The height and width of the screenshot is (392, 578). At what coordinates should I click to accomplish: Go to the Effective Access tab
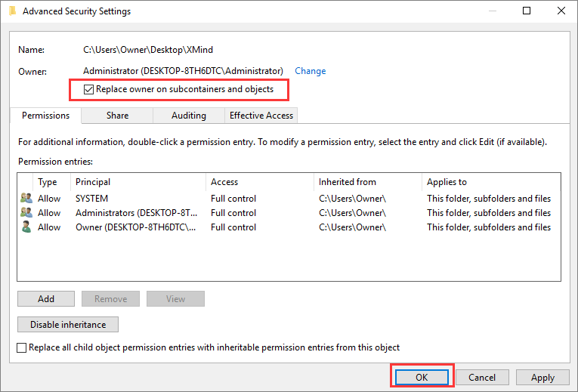261,116
